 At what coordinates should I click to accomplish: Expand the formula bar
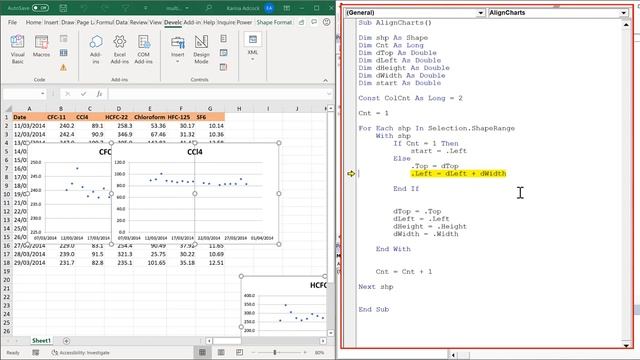[x=329, y=94]
